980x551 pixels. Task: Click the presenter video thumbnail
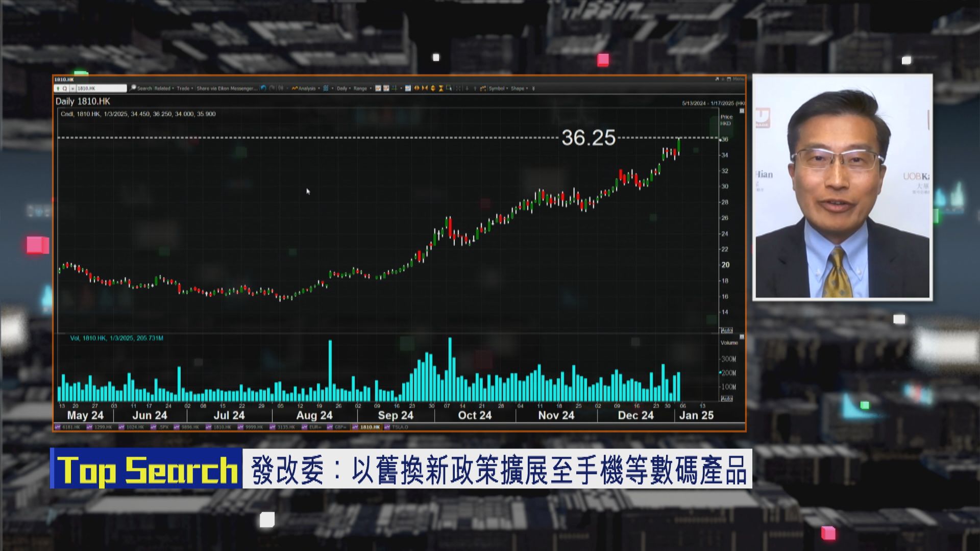(842, 187)
